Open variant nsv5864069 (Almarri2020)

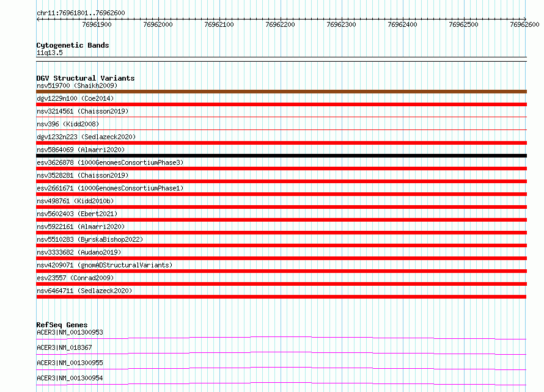coord(81,150)
